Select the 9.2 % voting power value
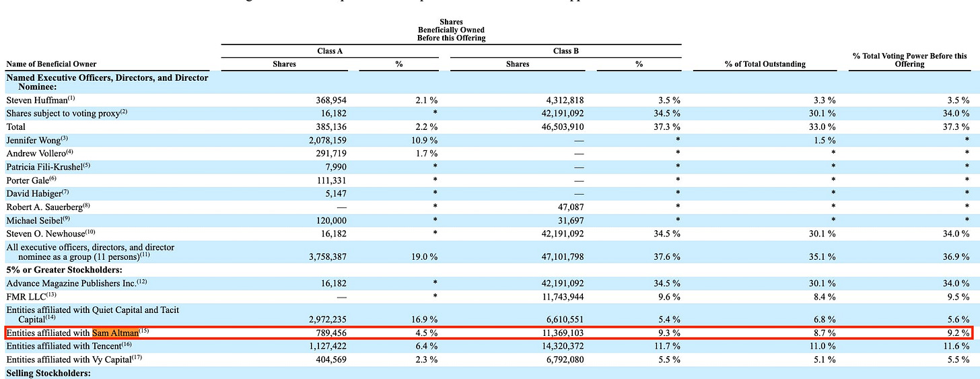 (x=958, y=333)
